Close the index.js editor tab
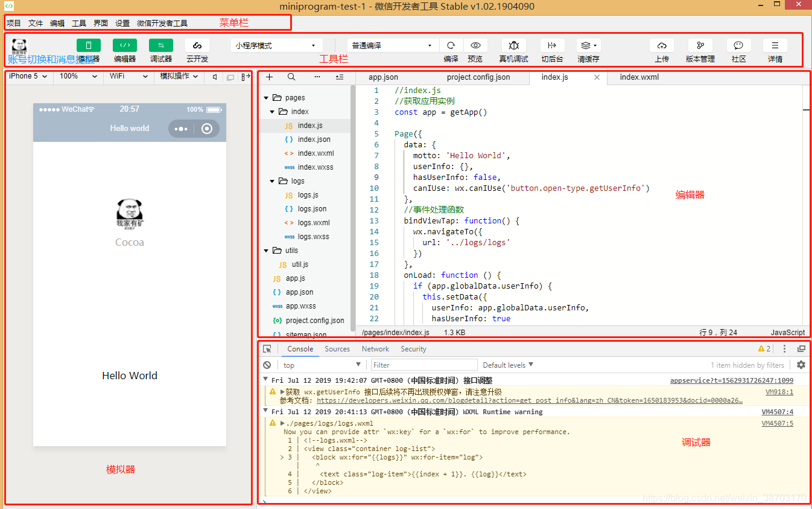The image size is (812, 509). click(597, 77)
